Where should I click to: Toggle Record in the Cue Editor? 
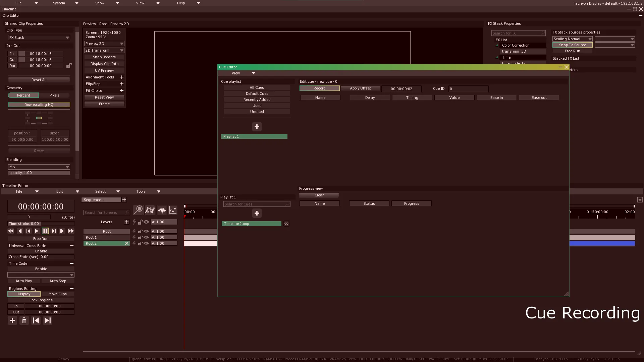[320, 88]
